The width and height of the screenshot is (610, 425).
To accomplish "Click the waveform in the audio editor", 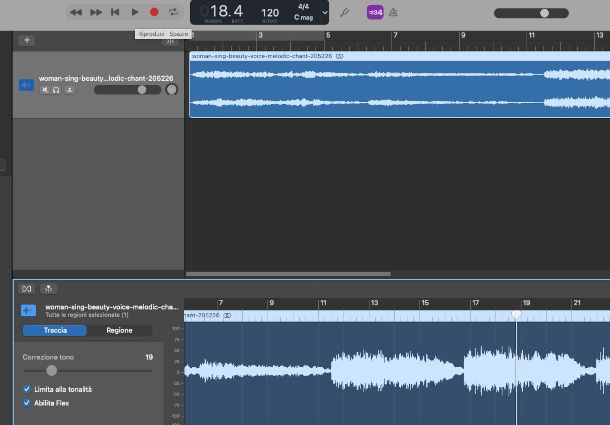I will 397,373.
